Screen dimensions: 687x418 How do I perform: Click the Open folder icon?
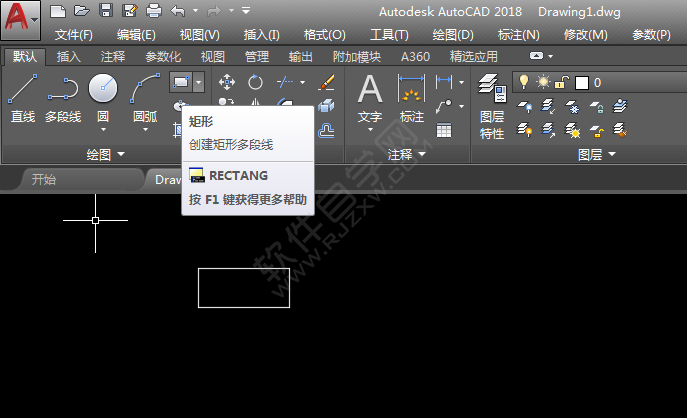(81, 11)
